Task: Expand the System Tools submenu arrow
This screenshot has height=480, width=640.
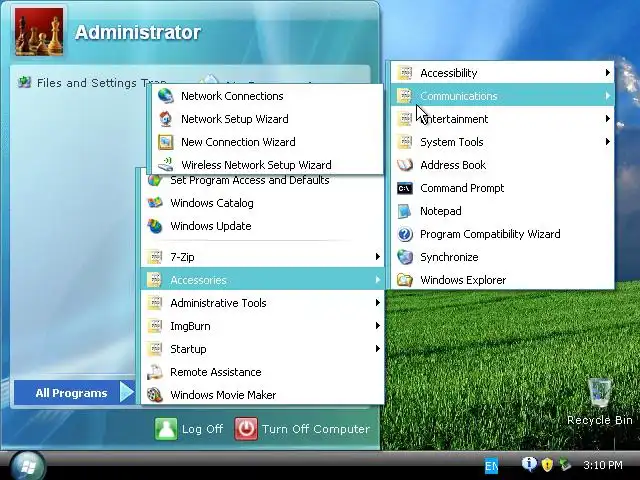Action: (607, 142)
